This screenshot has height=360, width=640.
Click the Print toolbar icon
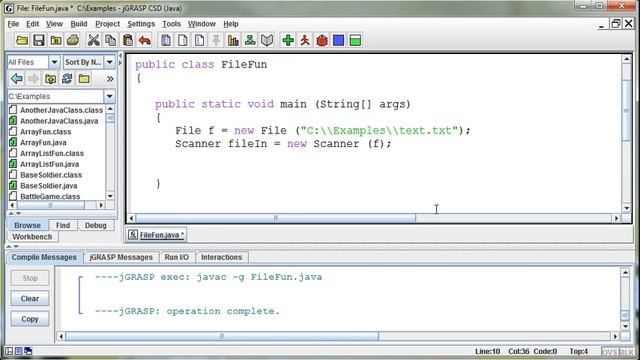coord(73,40)
